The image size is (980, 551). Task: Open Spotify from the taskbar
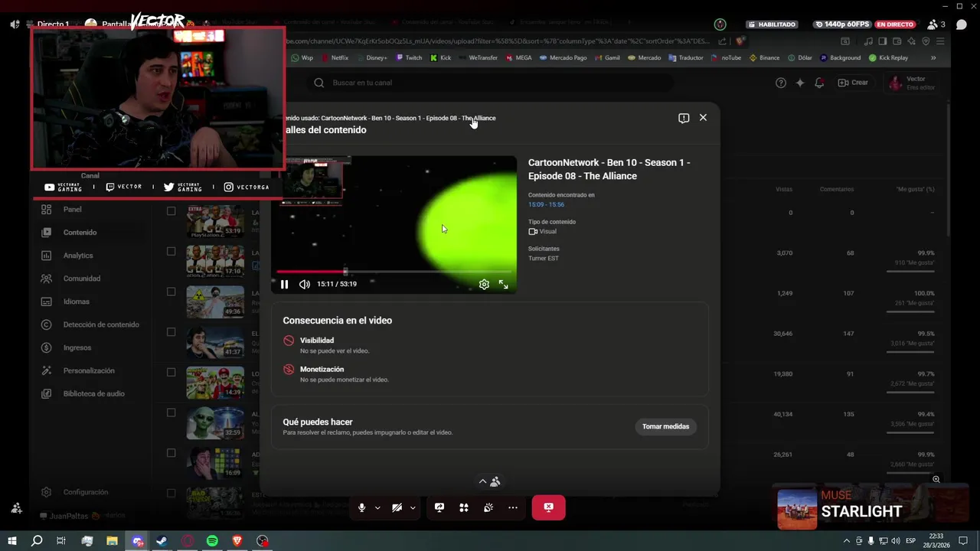click(x=212, y=541)
